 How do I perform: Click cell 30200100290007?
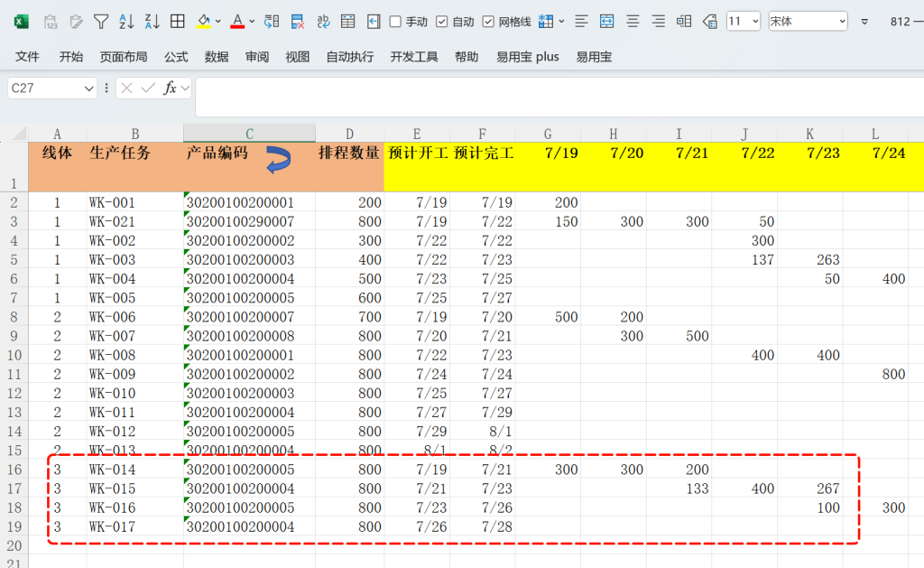click(x=249, y=222)
